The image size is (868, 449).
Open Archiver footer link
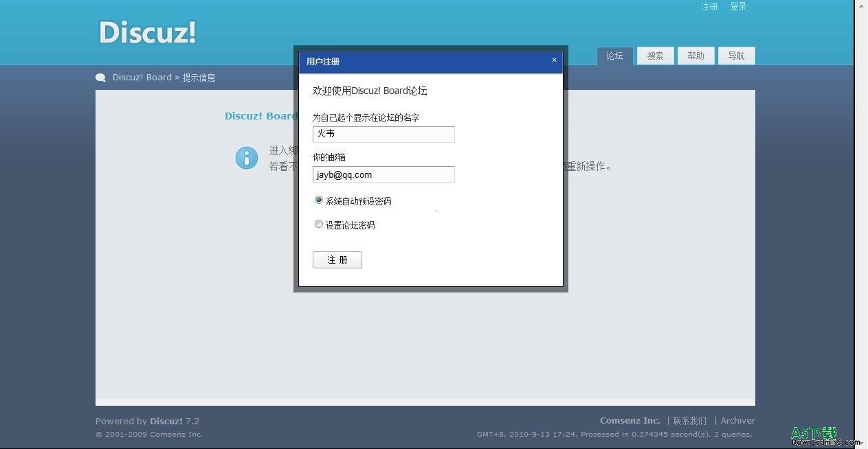[737, 420]
